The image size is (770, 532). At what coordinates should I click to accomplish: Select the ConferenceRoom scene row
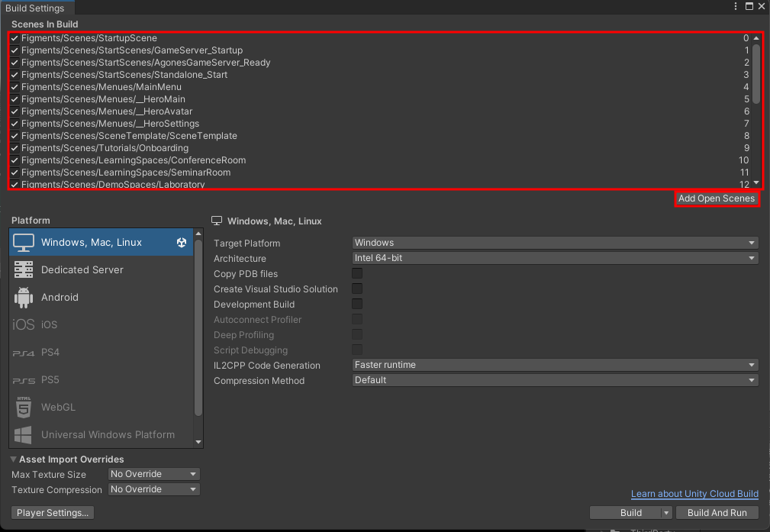[x=380, y=160]
